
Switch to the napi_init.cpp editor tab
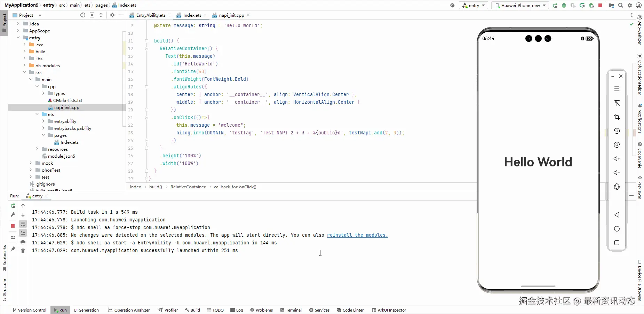[x=231, y=15]
